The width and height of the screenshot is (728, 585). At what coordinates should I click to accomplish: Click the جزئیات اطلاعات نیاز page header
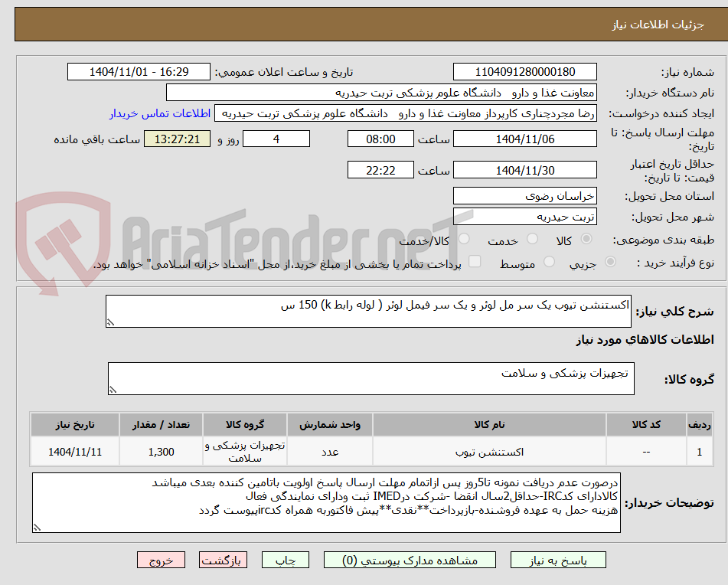point(658,25)
